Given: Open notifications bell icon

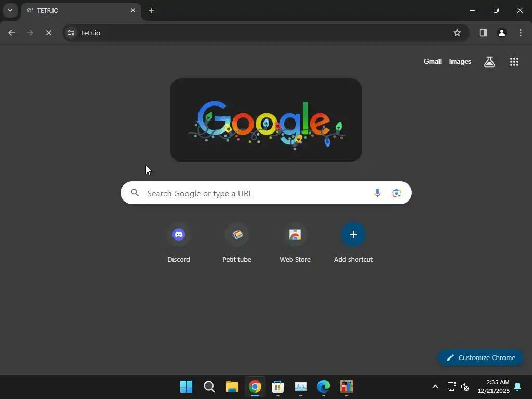Looking at the screenshot, I should [518, 387].
